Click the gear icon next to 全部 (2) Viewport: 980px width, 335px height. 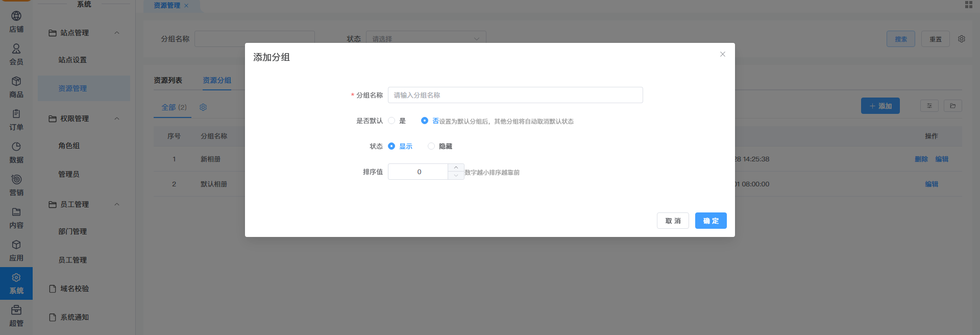click(x=203, y=107)
